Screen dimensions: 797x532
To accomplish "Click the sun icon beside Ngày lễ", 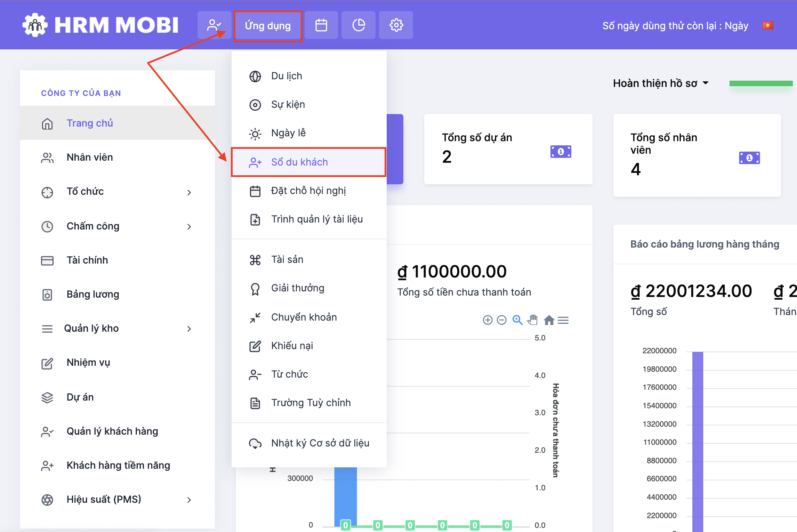I will tap(255, 134).
